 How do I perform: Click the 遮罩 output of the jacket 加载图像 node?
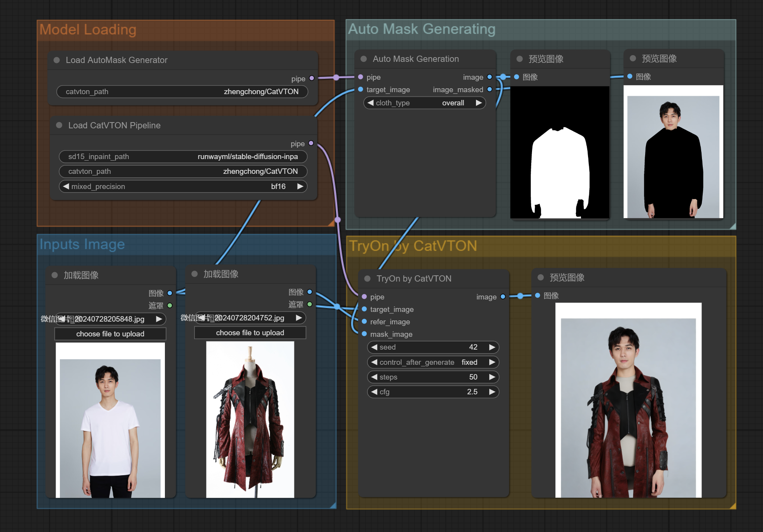point(310,304)
